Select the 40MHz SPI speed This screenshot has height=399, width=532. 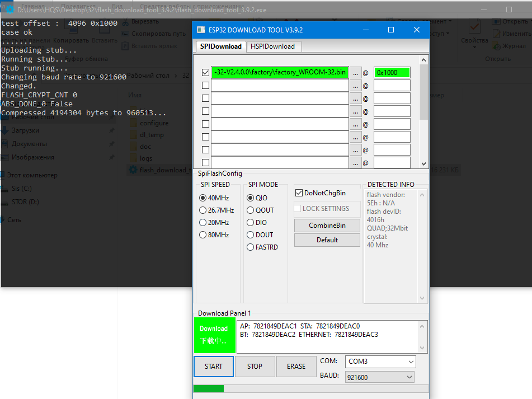pos(214,198)
